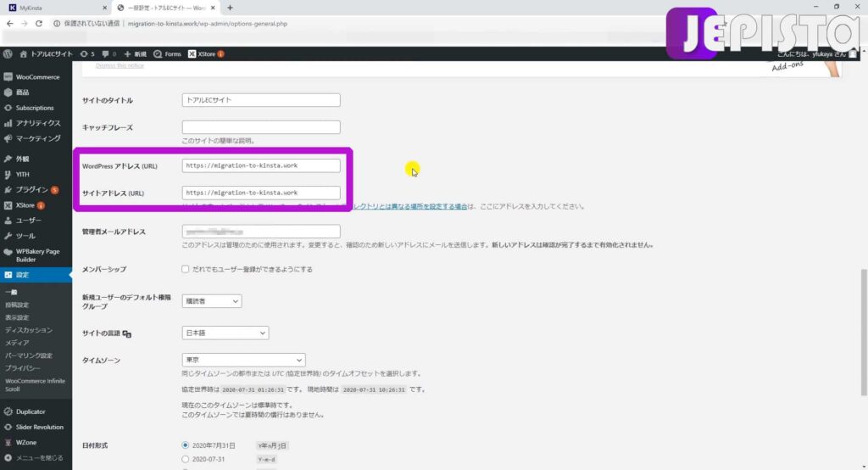Viewport: 868px width, 470px height.
Task: Open comments bubble in admin bar
Action: pyautogui.click(x=109, y=53)
